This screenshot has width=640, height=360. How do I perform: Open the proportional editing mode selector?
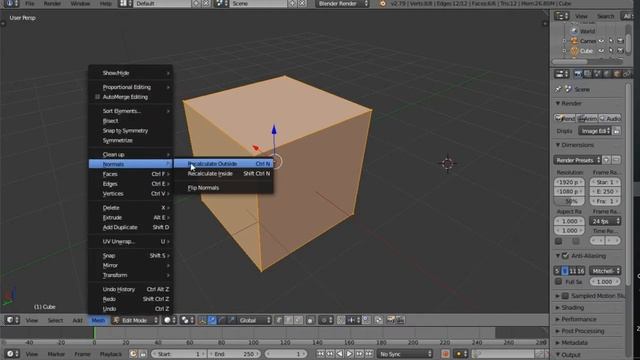pos(325,320)
